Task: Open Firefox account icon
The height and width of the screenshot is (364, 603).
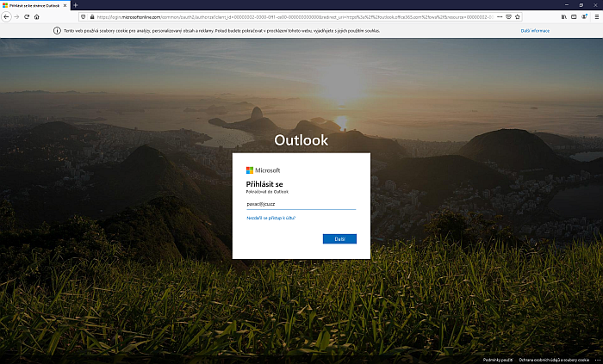Action: [584, 17]
